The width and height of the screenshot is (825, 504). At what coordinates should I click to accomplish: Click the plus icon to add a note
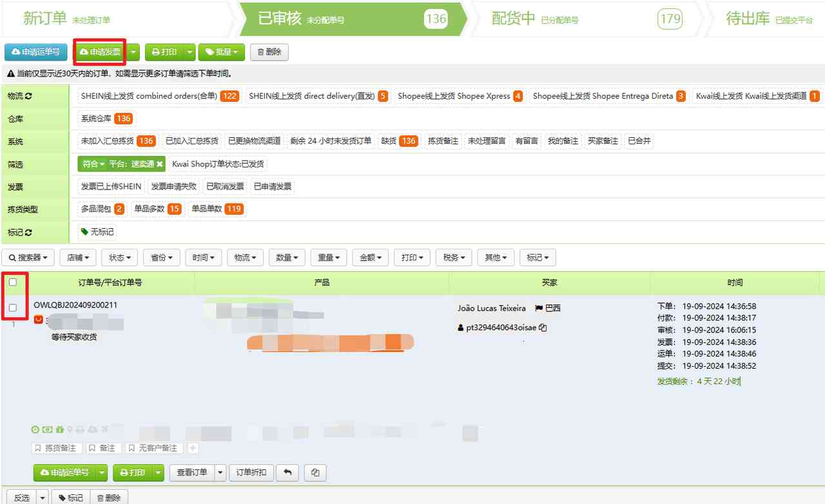click(193, 448)
